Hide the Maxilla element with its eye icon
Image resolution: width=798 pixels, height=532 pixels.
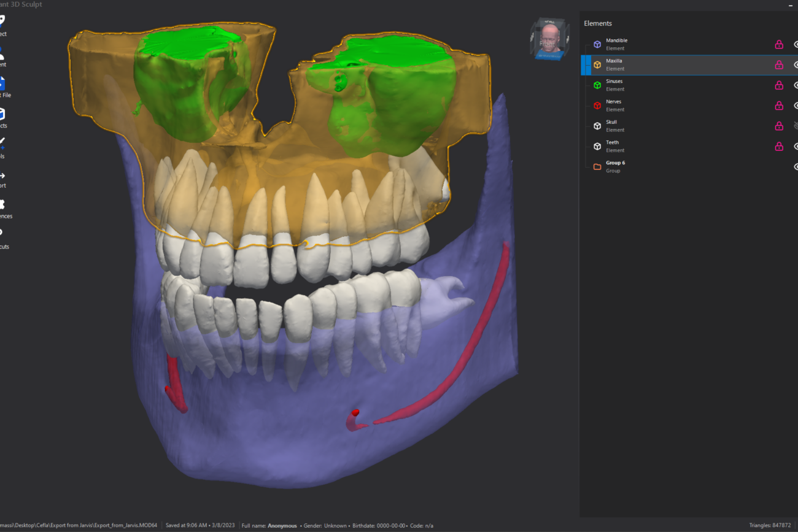(x=795, y=64)
